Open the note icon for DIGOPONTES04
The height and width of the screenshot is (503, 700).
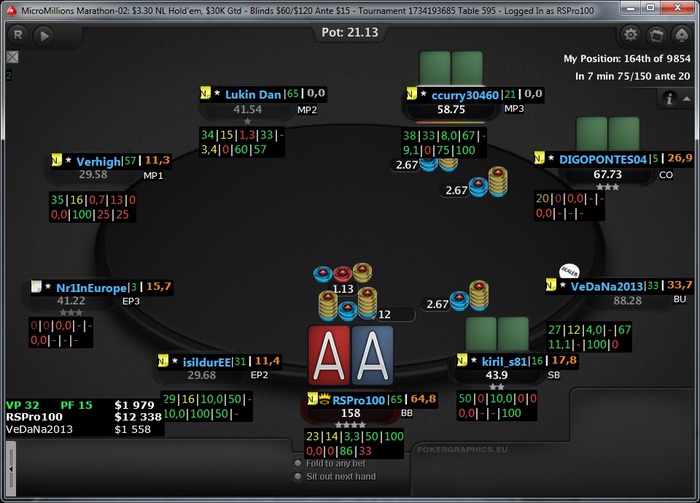click(x=539, y=158)
